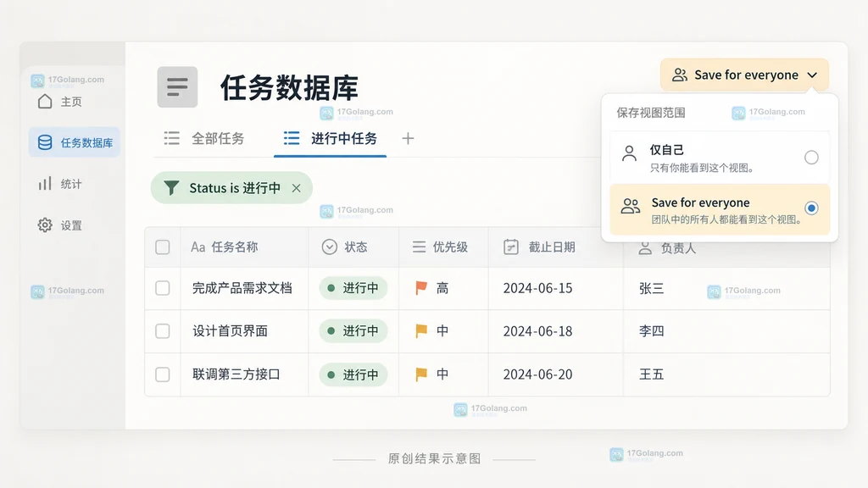Image resolution: width=868 pixels, height=488 pixels.
Task: Select 任务数据库 in the sidebar
Action: pyautogui.click(x=75, y=142)
